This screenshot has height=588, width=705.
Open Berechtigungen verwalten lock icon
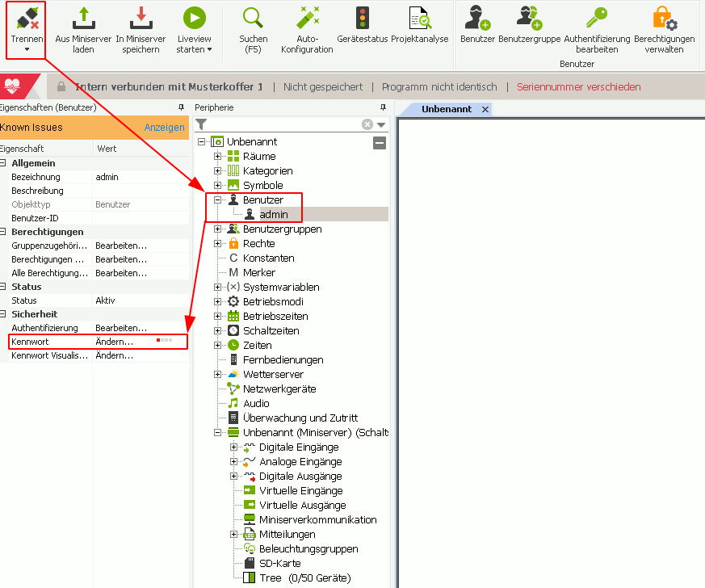(665, 18)
